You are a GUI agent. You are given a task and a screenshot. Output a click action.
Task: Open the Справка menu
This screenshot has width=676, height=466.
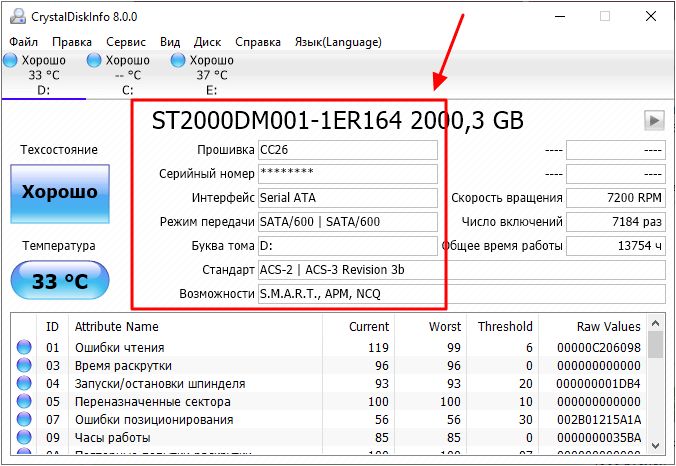(258, 42)
